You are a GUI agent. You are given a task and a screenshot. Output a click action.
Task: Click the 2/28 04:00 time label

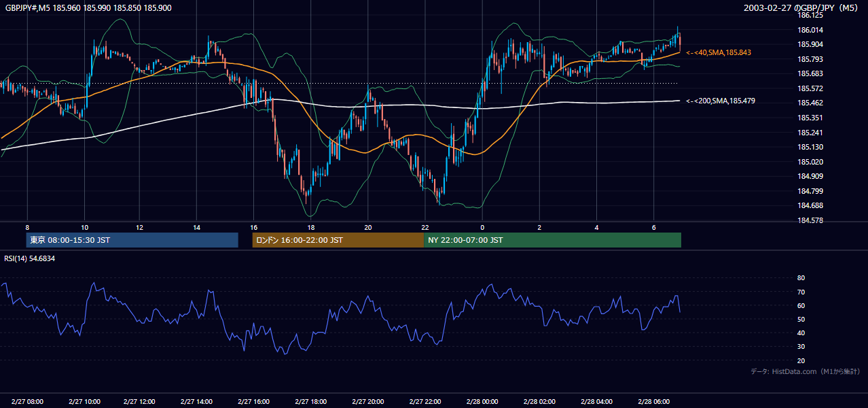pos(596,402)
